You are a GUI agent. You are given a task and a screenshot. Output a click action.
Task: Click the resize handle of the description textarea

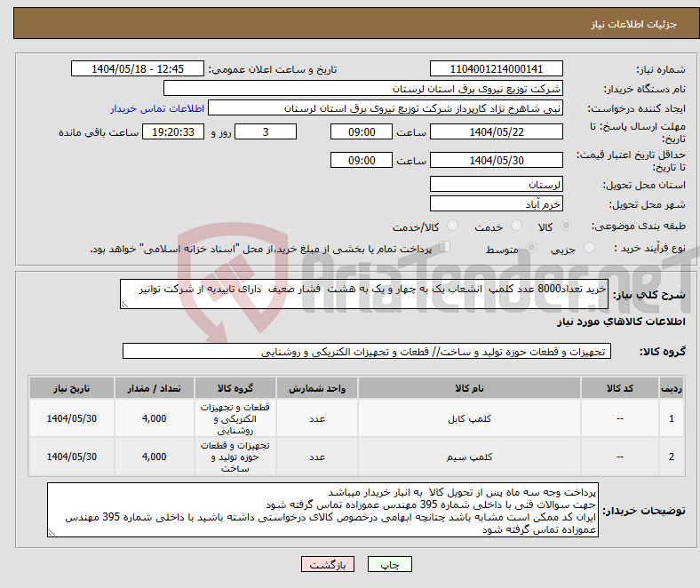pos(124,305)
